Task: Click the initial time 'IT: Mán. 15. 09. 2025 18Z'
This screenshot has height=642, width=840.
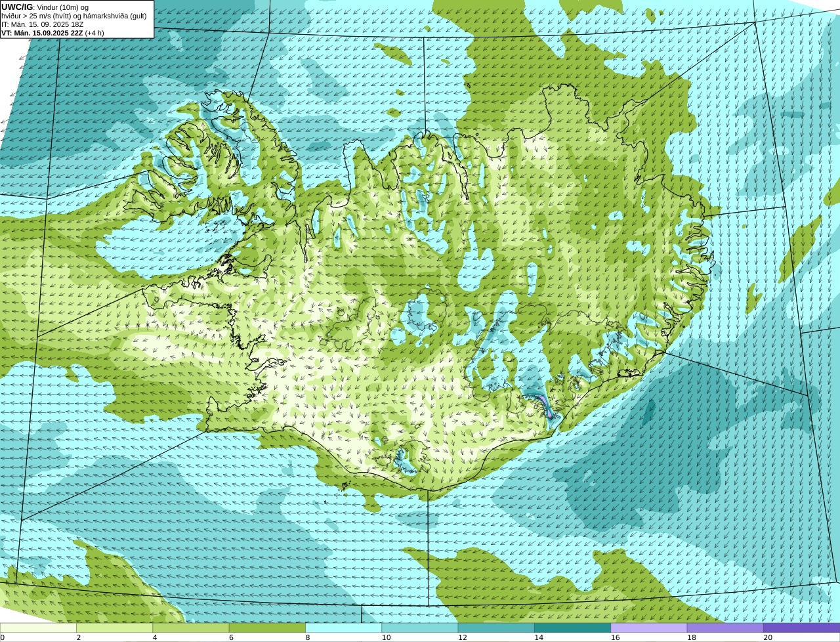Action: (x=43, y=24)
